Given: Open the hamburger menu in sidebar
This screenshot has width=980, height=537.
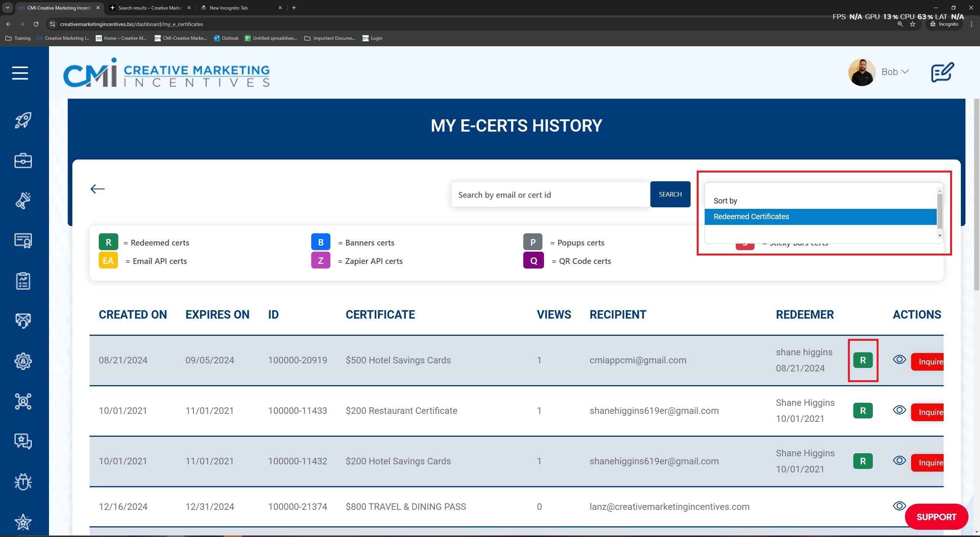Looking at the screenshot, I should coord(20,73).
